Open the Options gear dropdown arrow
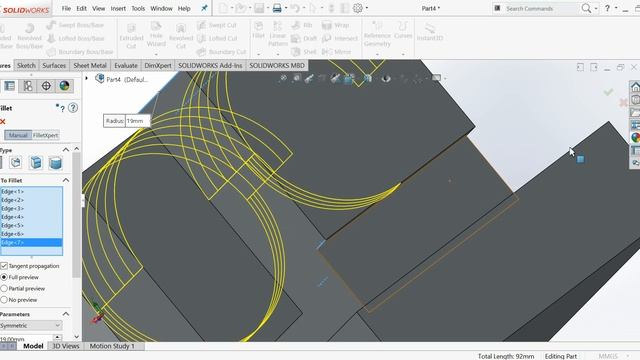The width and height of the screenshot is (640, 360). point(367,8)
